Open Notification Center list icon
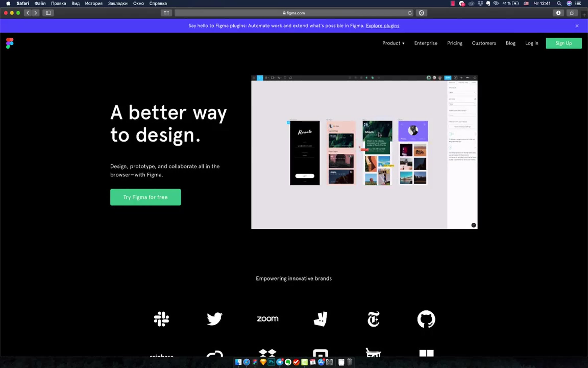 [578, 3]
